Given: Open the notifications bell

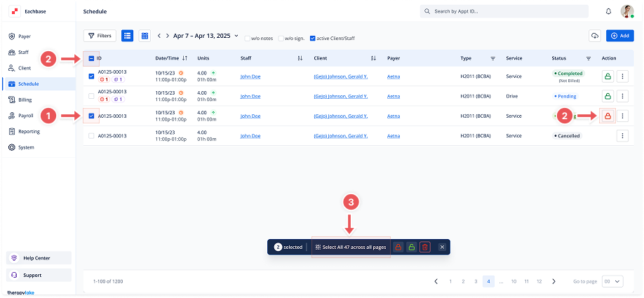Looking at the screenshot, I should tap(608, 12).
